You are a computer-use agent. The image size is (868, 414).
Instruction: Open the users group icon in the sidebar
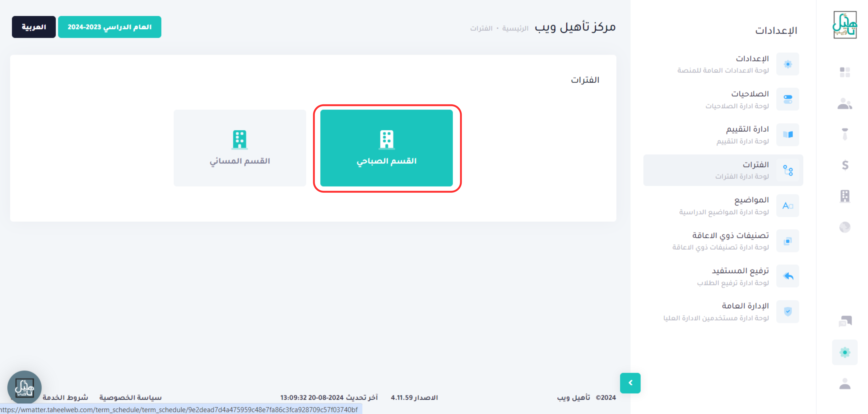845,103
